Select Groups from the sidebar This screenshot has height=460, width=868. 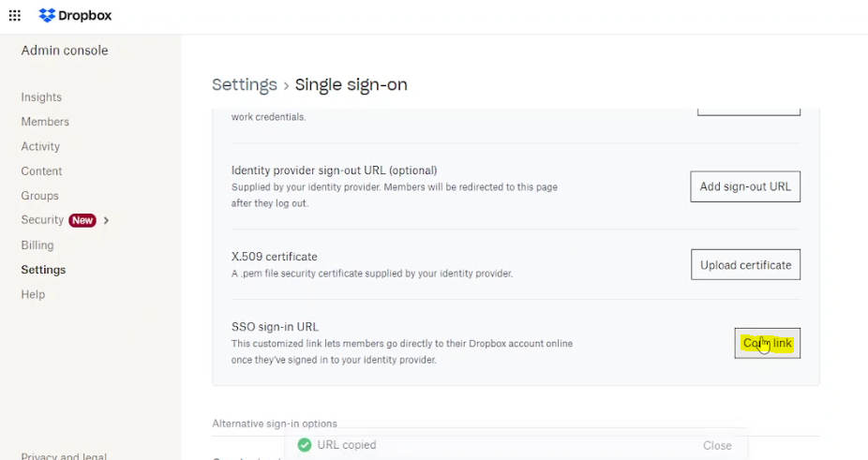(x=39, y=196)
